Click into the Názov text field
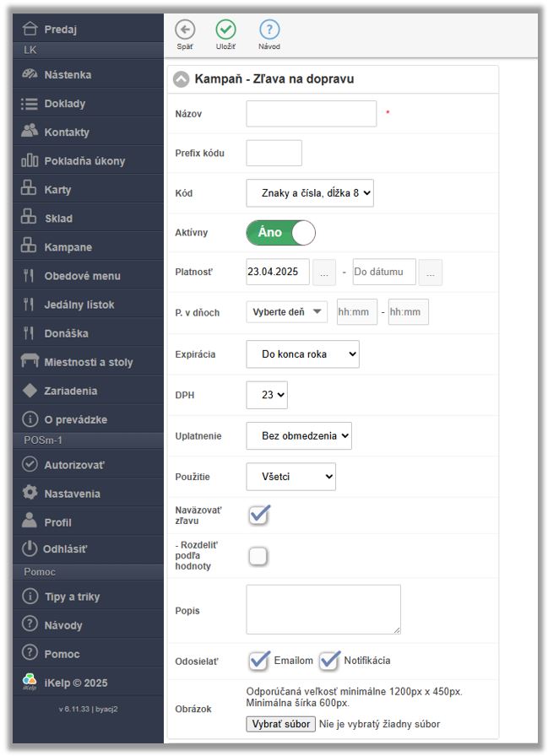The image size is (548, 756). pos(311,114)
